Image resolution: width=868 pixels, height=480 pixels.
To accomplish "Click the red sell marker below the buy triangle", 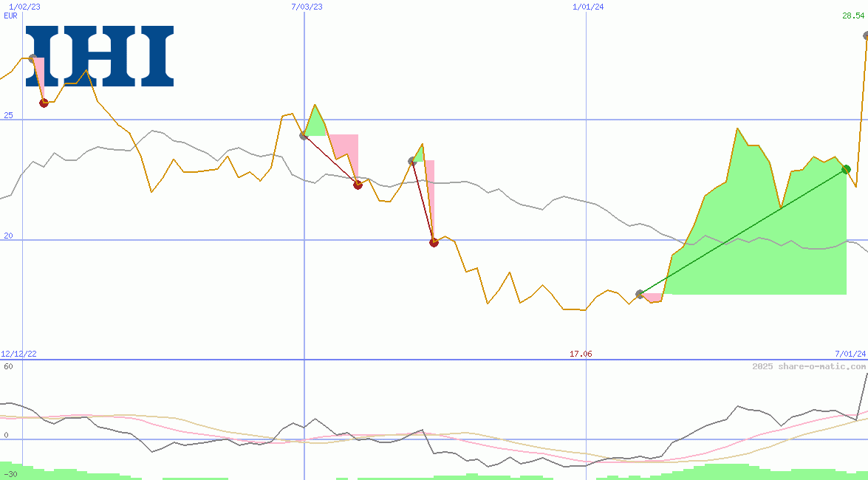I will click(358, 185).
